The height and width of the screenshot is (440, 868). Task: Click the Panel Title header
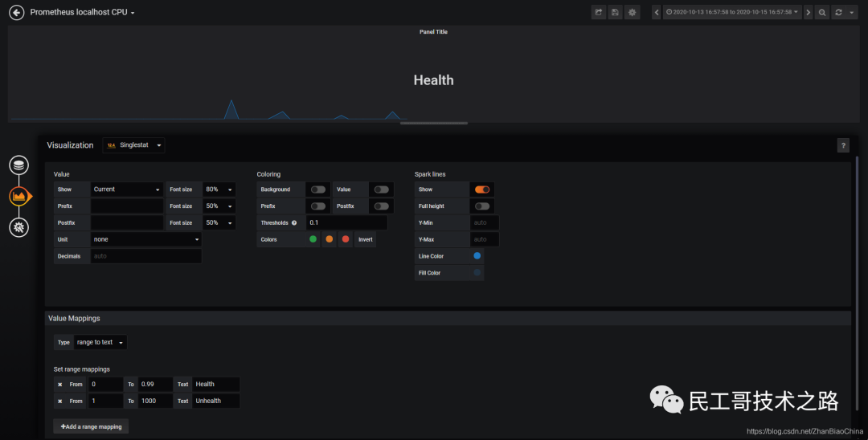[433, 32]
